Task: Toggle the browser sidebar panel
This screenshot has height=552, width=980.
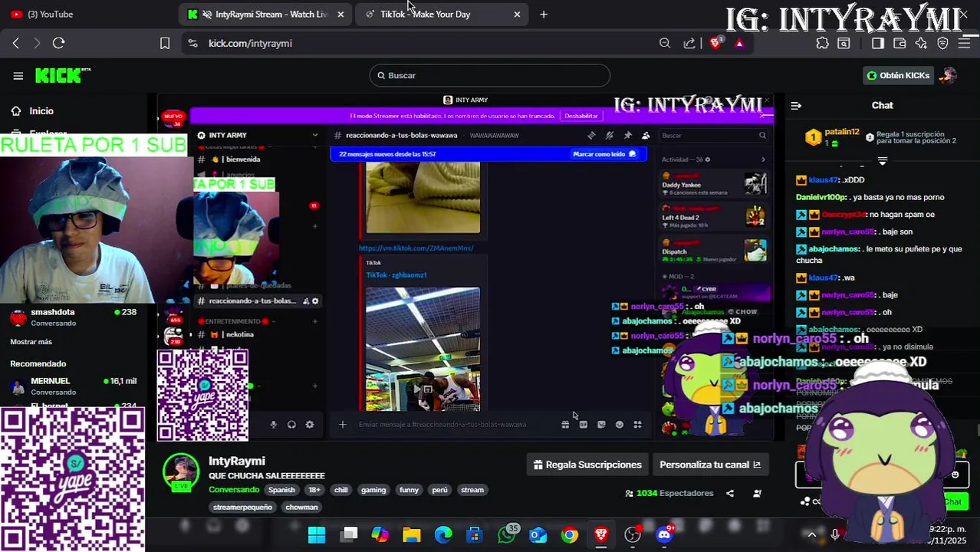Action: point(878,43)
